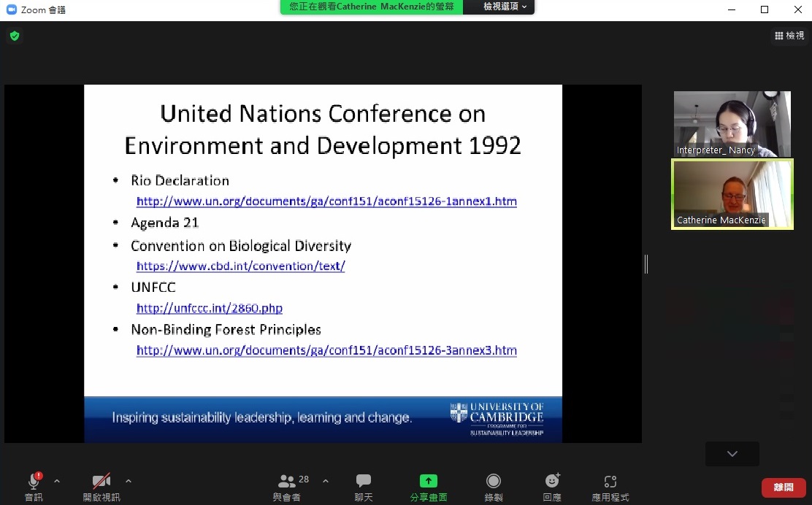
Task: Start recording the meeting
Action: pos(494,481)
